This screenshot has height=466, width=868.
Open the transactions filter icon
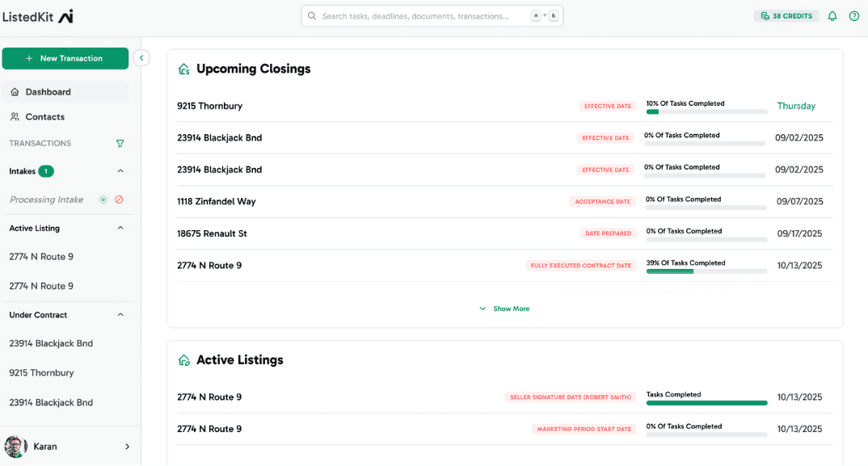tap(120, 143)
